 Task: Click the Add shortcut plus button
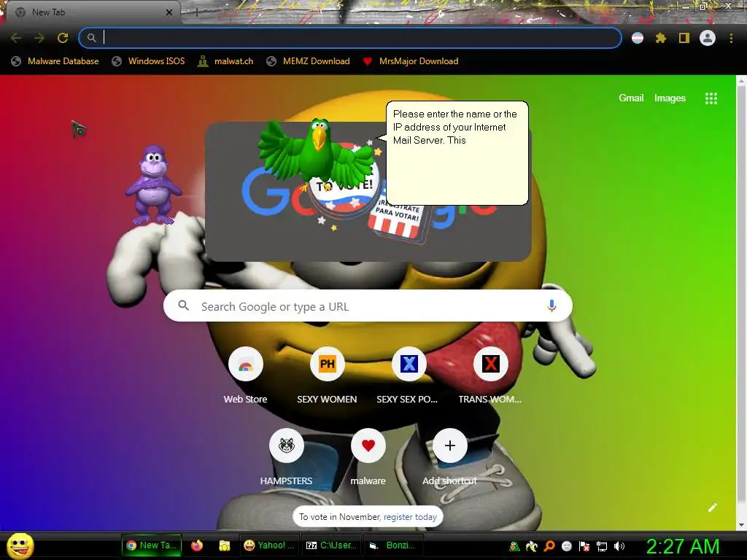[449, 446]
